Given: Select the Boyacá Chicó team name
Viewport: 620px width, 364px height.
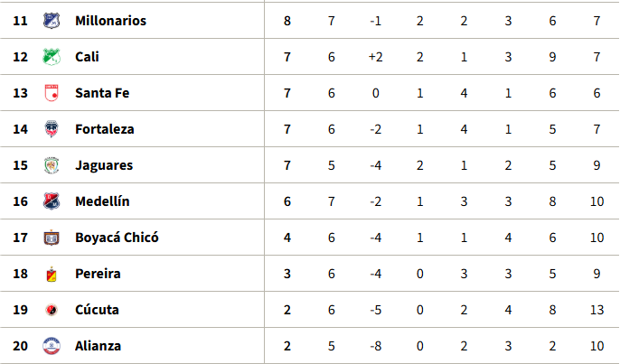Looking at the screenshot, I should [x=117, y=238].
